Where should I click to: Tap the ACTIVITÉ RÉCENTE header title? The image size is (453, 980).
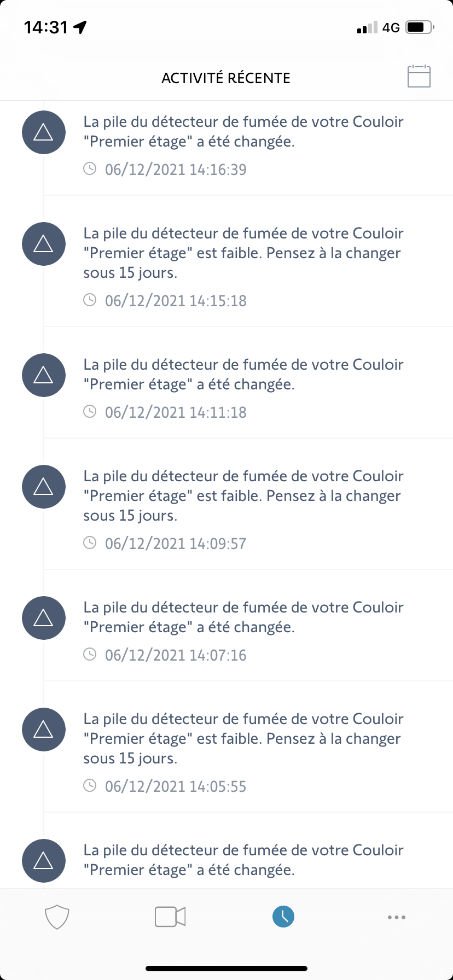(x=226, y=78)
